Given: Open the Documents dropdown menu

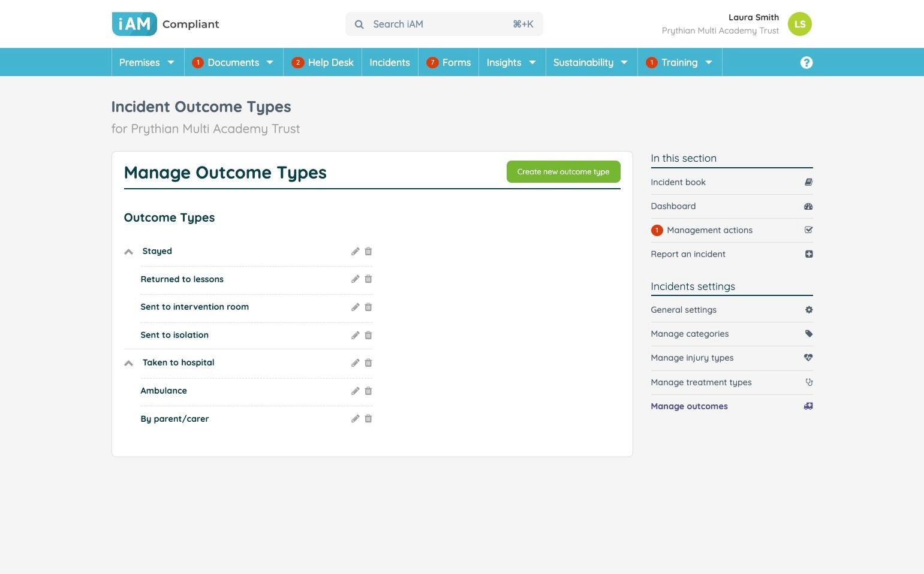Looking at the screenshot, I should point(234,62).
